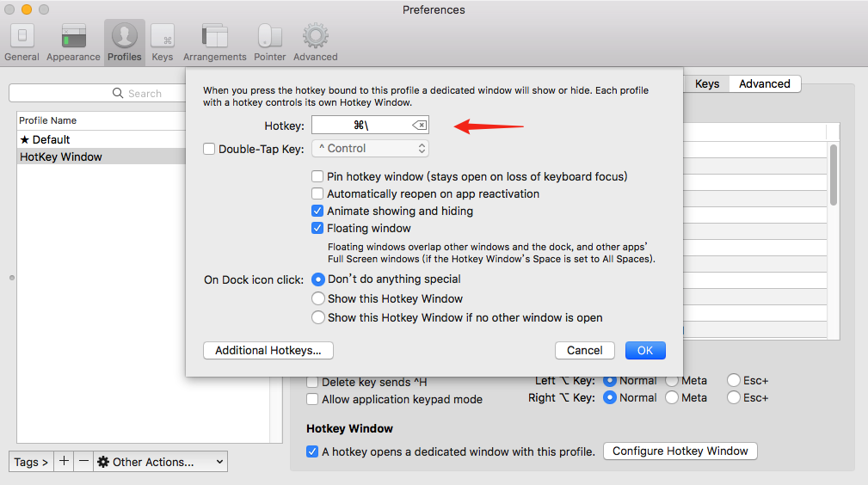The width and height of the screenshot is (868, 485).
Task: Enable Allow application keypad mode
Action: coord(312,399)
